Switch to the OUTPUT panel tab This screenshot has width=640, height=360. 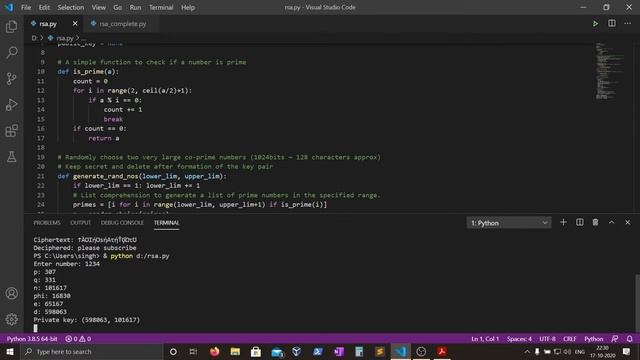pos(80,222)
